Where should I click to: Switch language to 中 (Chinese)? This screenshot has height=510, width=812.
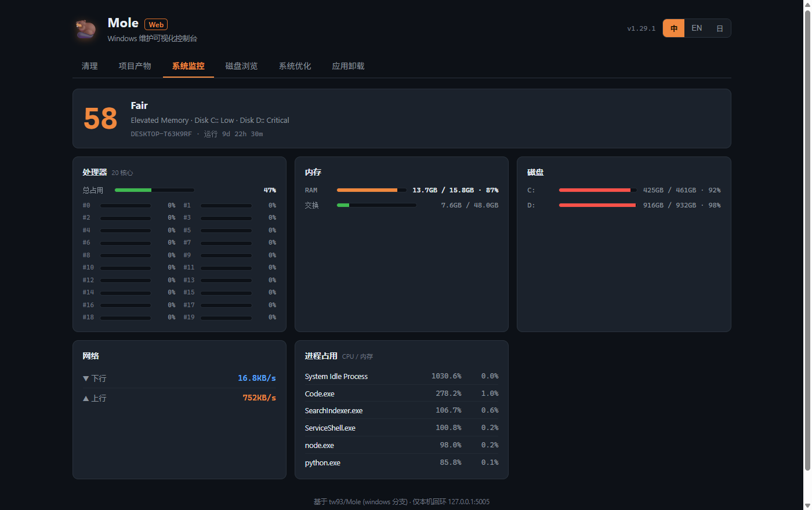[x=674, y=28]
